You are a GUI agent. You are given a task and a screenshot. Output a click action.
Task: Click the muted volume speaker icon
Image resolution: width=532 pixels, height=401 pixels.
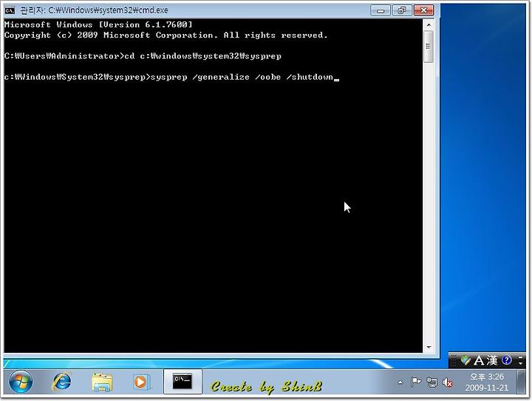448,383
